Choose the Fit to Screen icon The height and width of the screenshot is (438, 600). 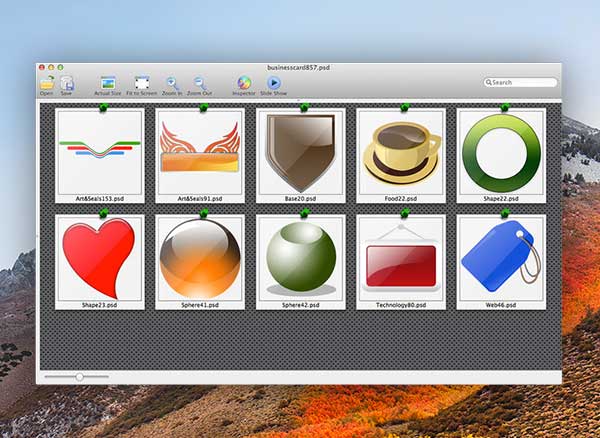coord(142,83)
